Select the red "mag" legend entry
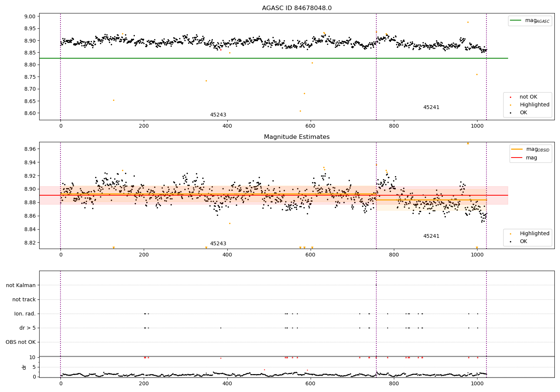The width and height of the screenshot is (560, 392). click(x=525, y=158)
